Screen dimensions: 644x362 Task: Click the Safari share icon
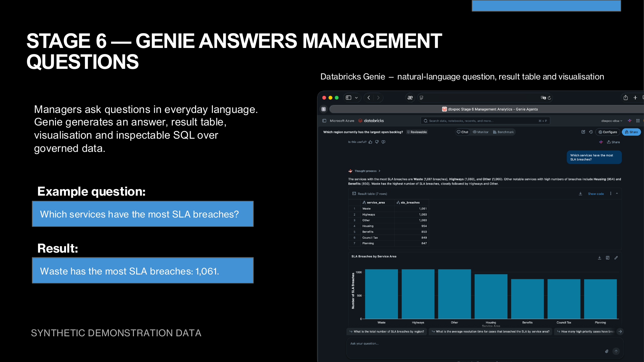pos(626,97)
